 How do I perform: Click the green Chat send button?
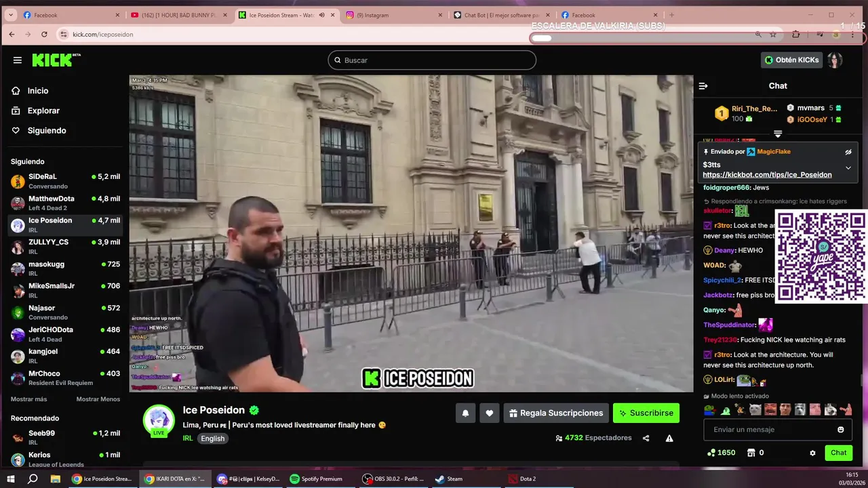click(x=839, y=453)
